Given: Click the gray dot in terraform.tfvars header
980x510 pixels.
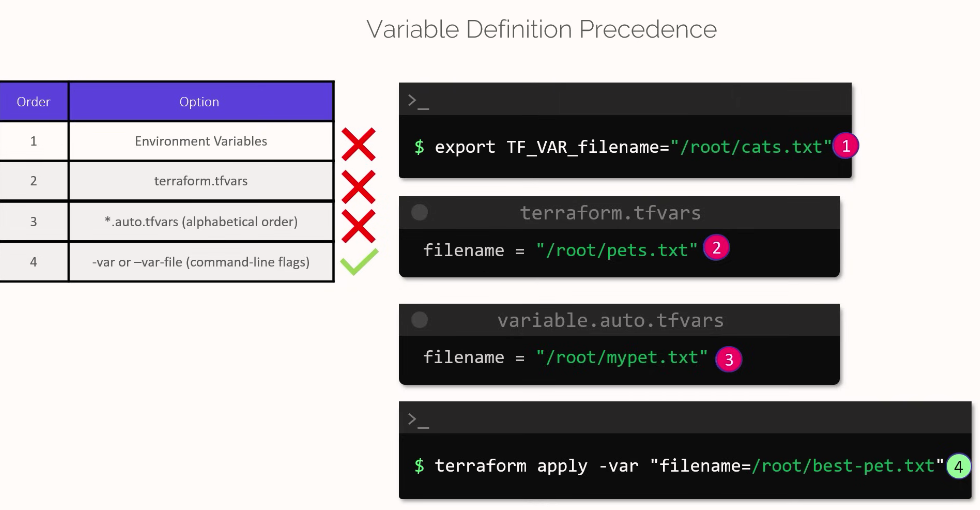Looking at the screenshot, I should pos(420,212).
